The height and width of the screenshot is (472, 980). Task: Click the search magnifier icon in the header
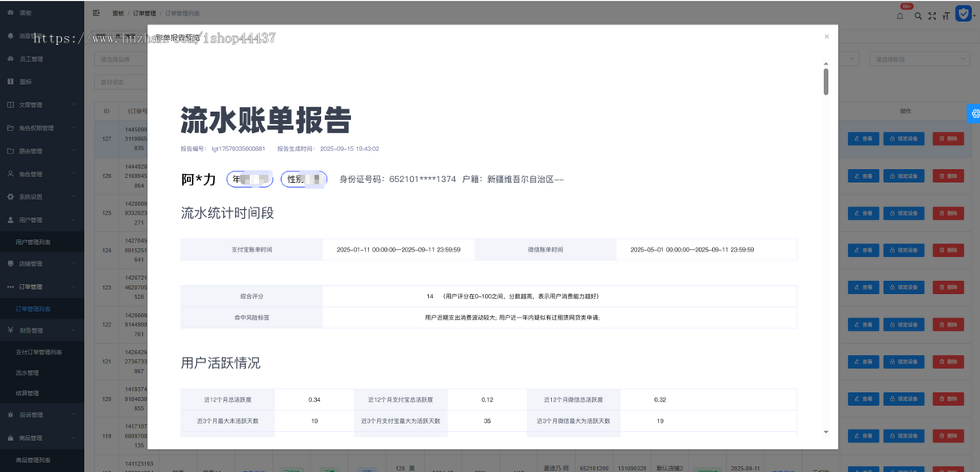pyautogui.click(x=918, y=16)
